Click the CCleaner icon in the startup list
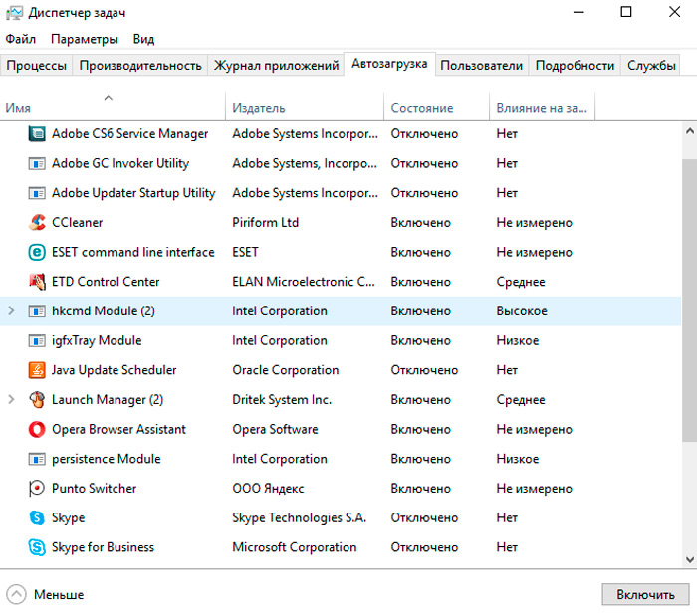The width and height of the screenshot is (697, 616). click(37, 223)
